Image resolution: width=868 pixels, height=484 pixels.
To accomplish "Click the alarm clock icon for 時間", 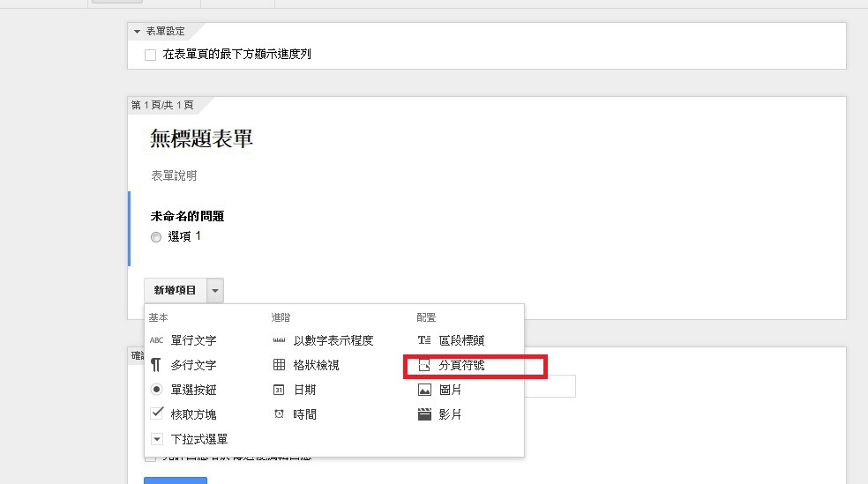I will point(279,414).
